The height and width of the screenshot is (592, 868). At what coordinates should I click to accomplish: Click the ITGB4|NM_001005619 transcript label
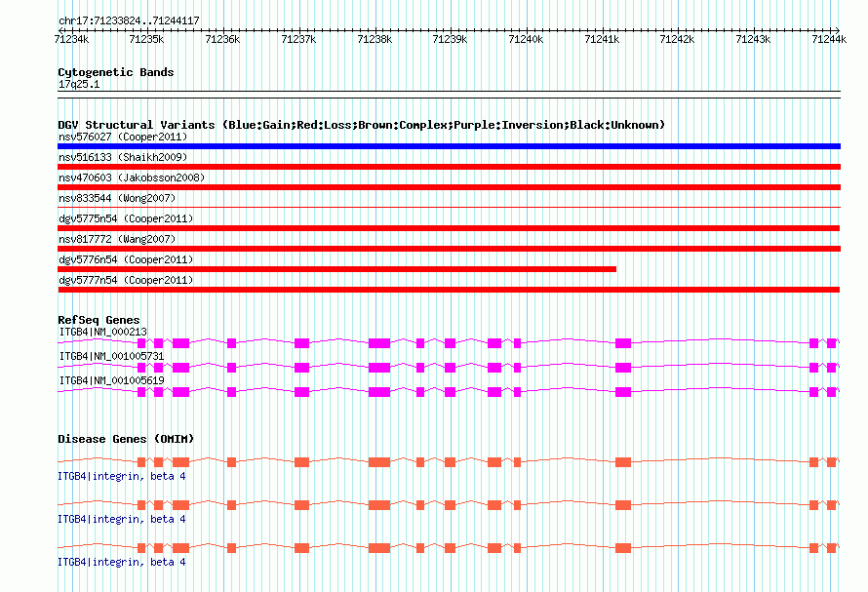[x=111, y=380]
